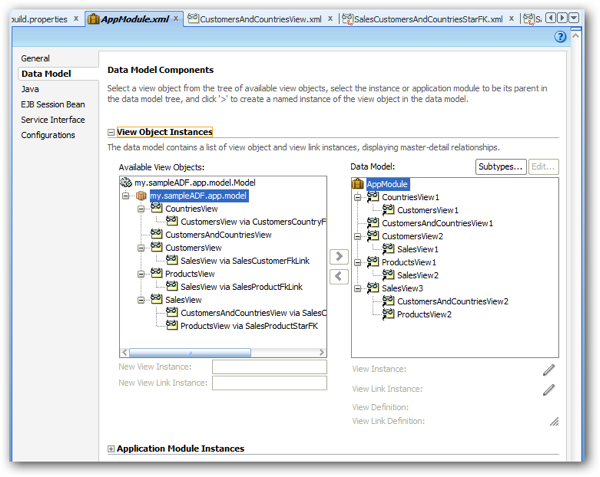Open the Configurations category
600x477 pixels.
pyautogui.click(x=48, y=135)
